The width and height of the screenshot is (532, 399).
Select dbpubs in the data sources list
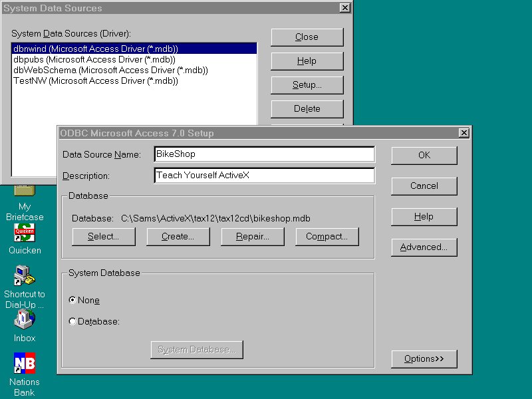(94, 59)
